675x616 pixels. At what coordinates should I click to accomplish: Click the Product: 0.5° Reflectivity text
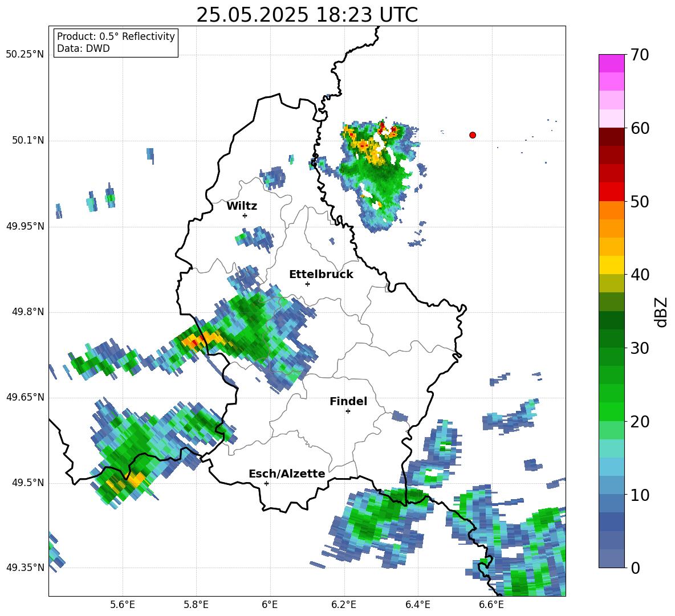click(x=116, y=36)
